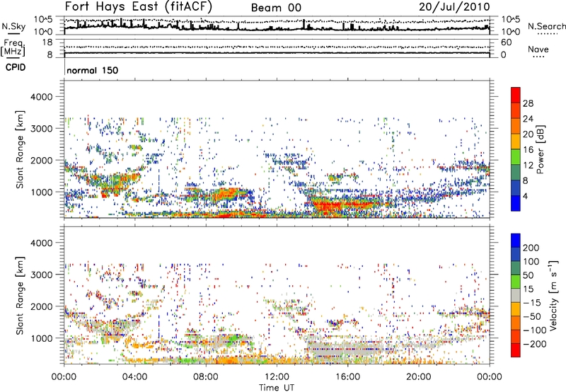Click the "4" label on Power colorbar
The height and width of the screenshot is (392, 566).
[x=525, y=196]
